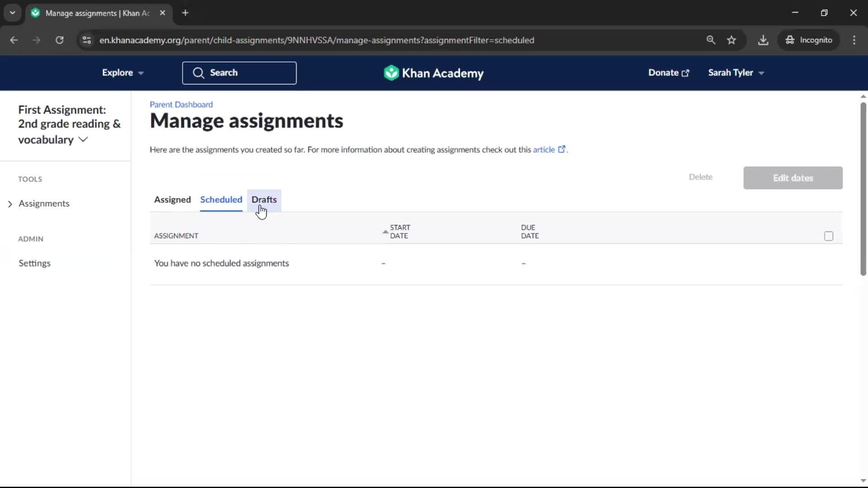Open the browser downloads icon
The height and width of the screenshot is (488, 868).
click(x=763, y=40)
